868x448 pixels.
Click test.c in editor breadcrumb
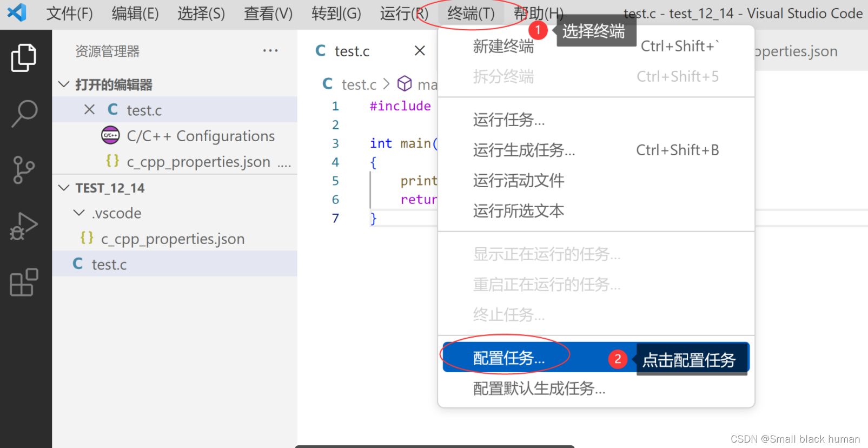coord(359,84)
